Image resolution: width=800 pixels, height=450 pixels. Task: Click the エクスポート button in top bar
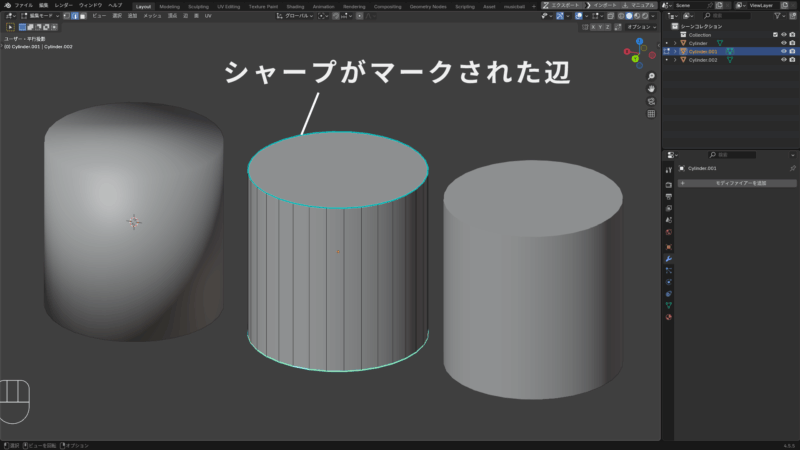568,5
